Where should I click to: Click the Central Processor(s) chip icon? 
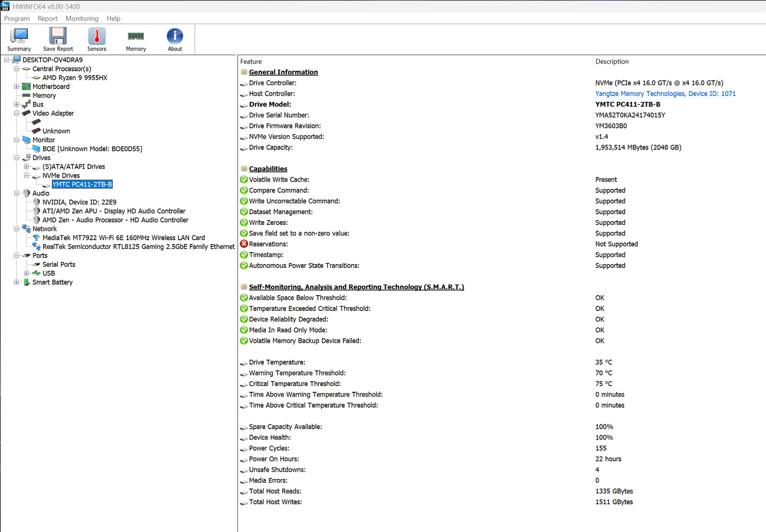[26, 69]
